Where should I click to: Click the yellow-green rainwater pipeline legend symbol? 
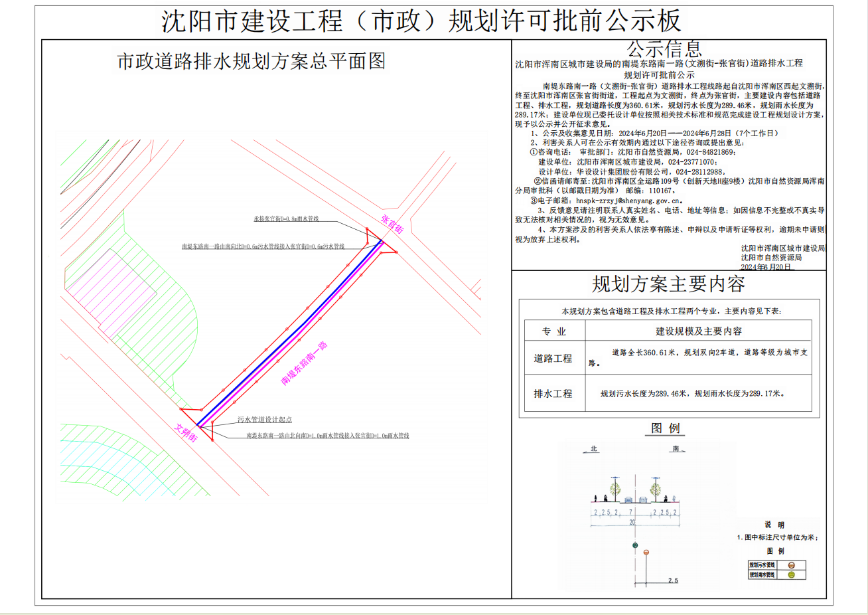click(792, 574)
